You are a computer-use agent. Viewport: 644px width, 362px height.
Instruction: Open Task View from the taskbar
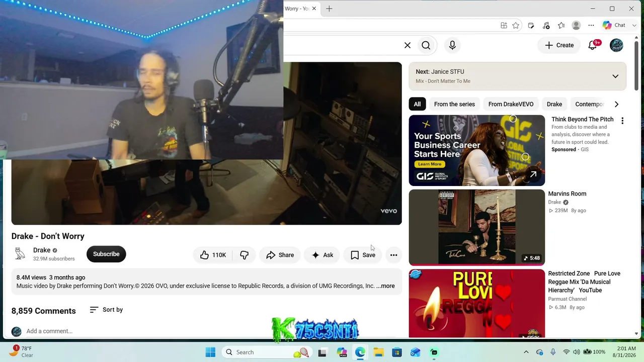(x=322, y=352)
